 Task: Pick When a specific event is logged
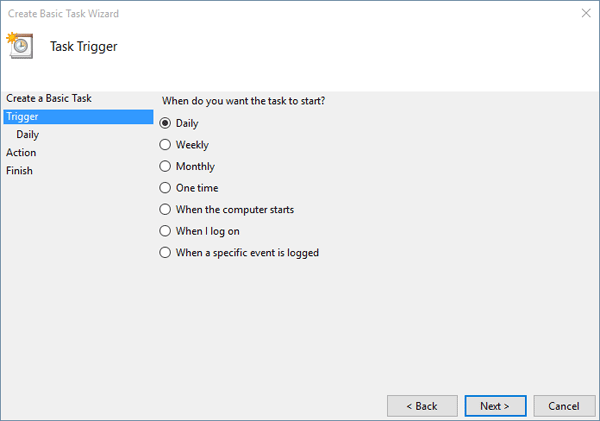coord(166,253)
